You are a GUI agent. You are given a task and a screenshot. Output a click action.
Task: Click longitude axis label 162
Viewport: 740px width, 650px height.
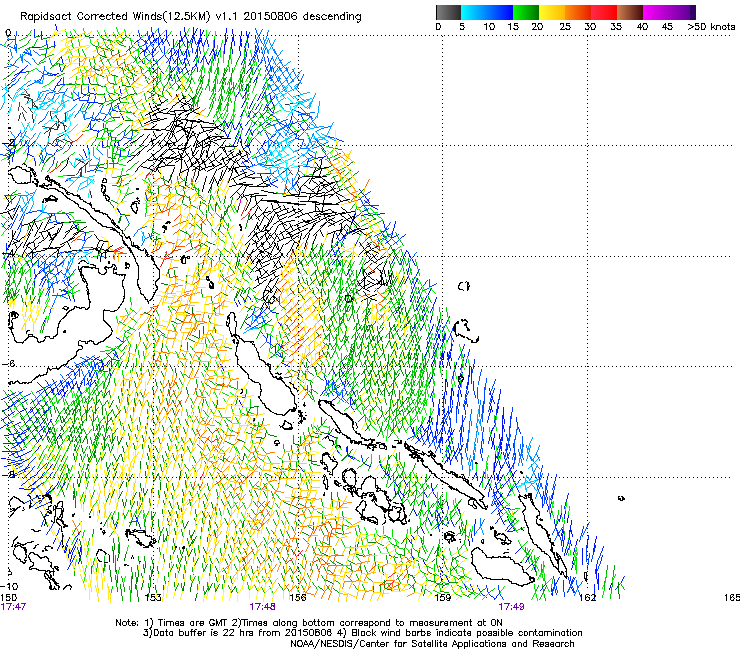588,598
